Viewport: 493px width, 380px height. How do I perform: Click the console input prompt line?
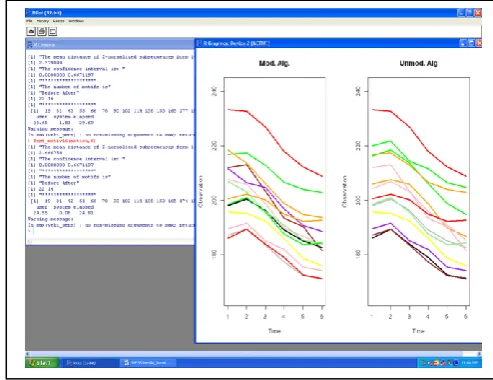coord(31,231)
